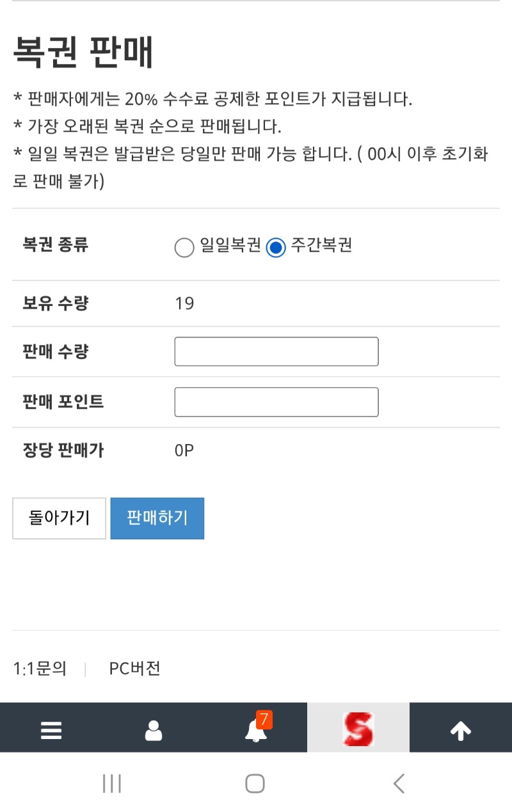Viewport: 512px width, 812px height.
Task: Select the 일일복권 radio button
Action: (184, 248)
